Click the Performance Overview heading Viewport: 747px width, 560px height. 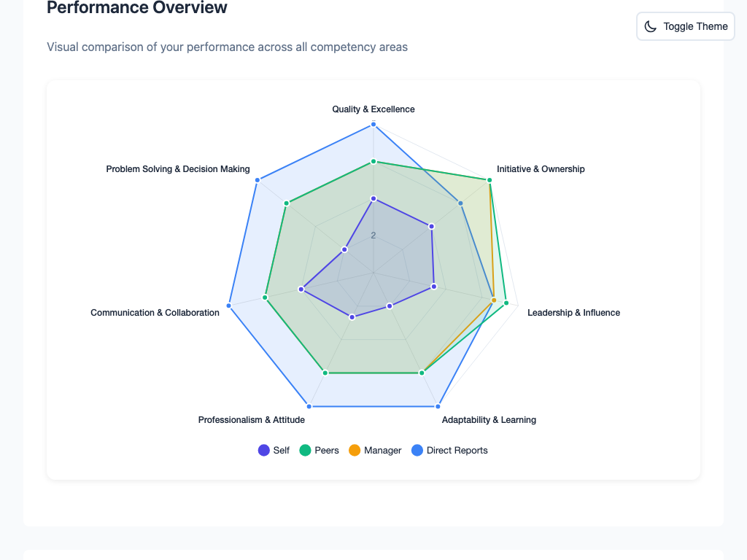point(136,9)
